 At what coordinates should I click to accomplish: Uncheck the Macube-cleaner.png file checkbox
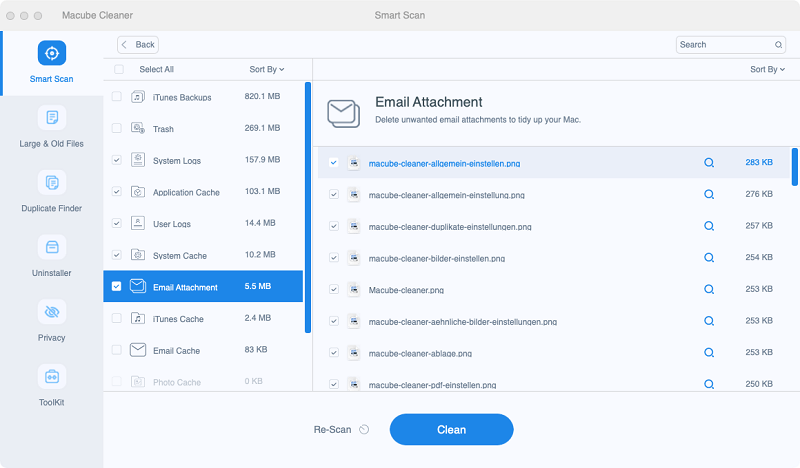coord(334,289)
